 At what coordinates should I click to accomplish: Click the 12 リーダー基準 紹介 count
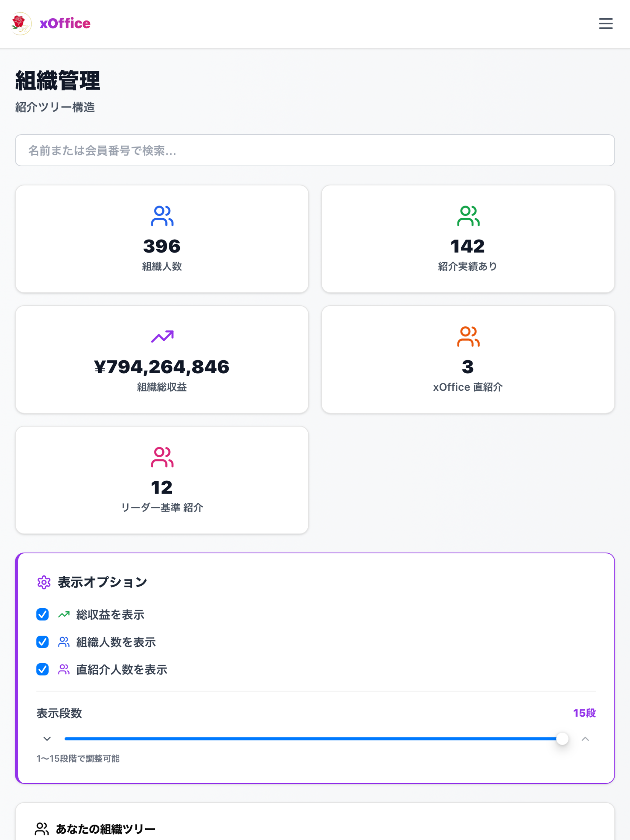coord(162,487)
